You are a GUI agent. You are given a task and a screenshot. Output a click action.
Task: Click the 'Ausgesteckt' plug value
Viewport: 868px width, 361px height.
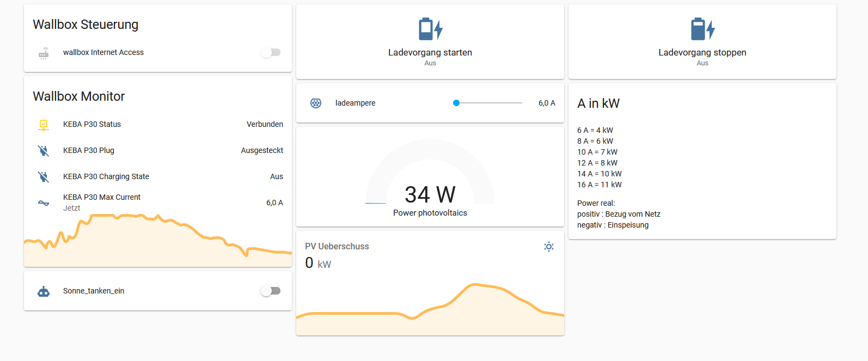tap(262, 151)
